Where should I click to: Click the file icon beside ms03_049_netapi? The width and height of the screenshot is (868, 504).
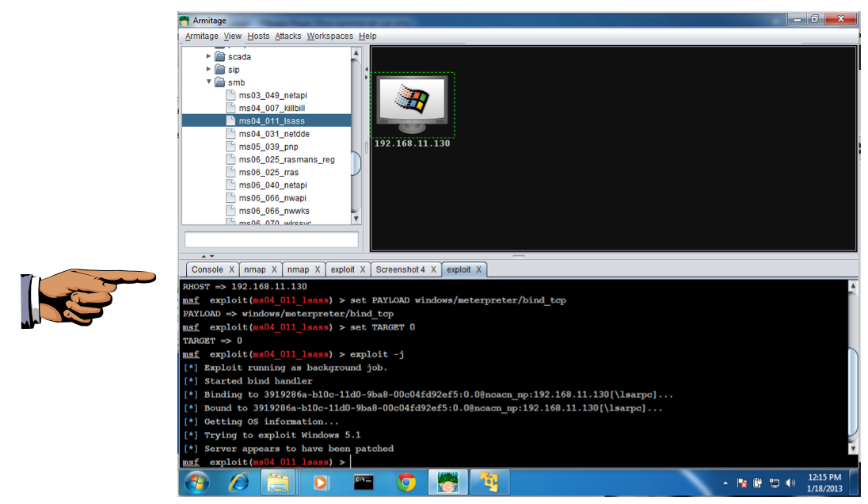pyautogui.click(x=230, y=95)
